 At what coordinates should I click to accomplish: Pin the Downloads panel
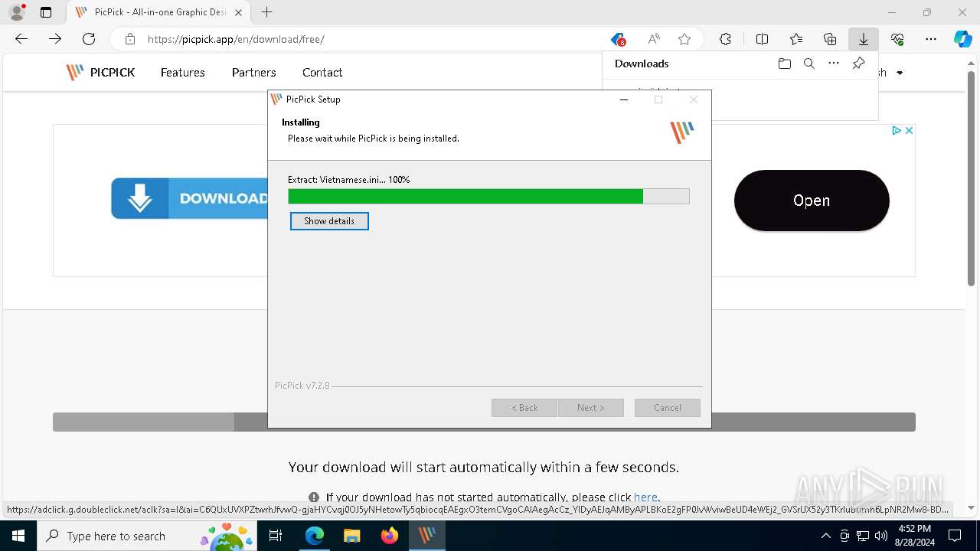[858, 64]
